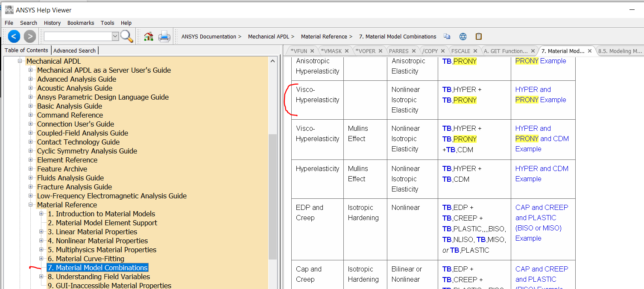Select 2. Material Model Element Support
Image resolution: width=644 pixels, height=289 pixels.
102,223
